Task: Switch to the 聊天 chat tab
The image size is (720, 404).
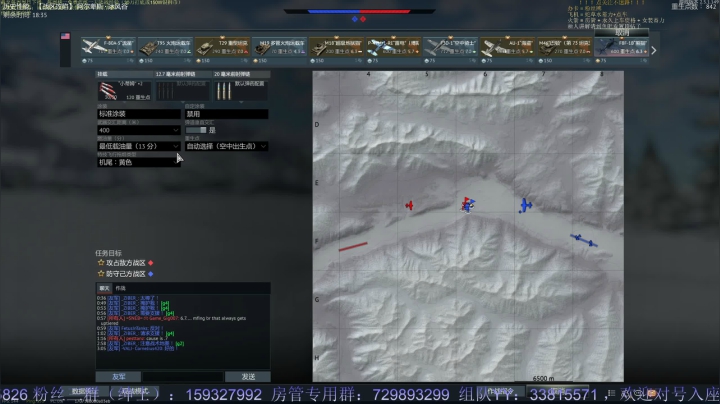Action: (104, 288)
